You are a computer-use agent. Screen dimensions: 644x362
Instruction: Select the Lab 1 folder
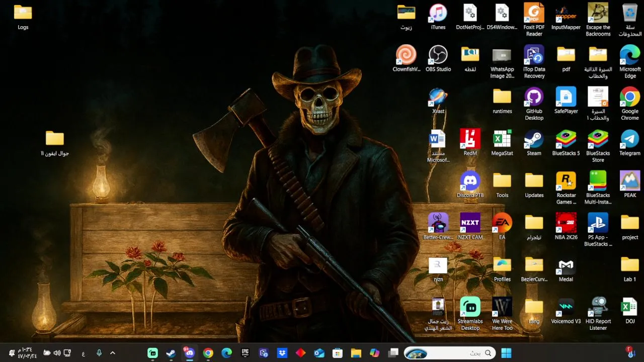click(629, 269)
